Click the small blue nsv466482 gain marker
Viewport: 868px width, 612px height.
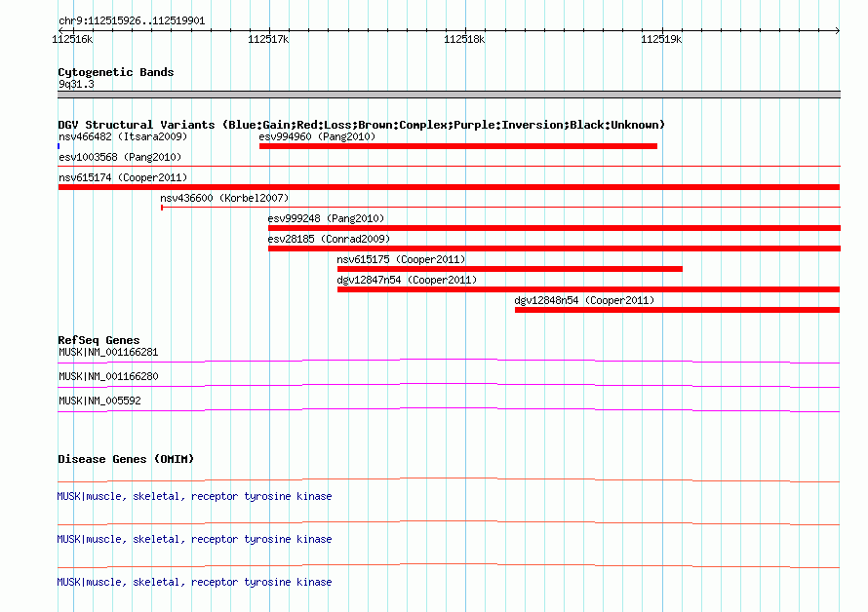59,146
